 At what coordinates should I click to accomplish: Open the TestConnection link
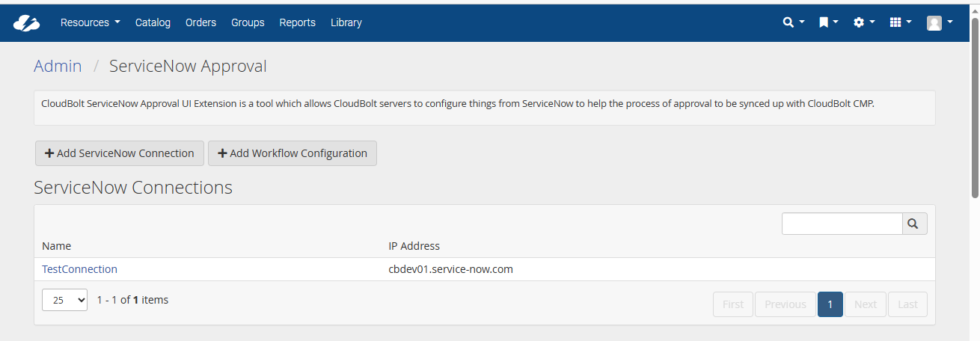[x=79, y=269]
